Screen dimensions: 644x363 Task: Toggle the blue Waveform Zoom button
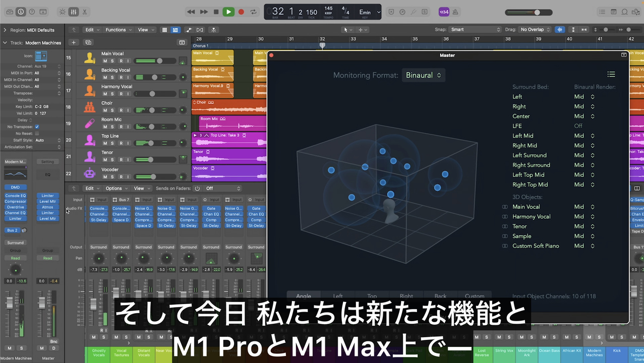click(560, 30)
